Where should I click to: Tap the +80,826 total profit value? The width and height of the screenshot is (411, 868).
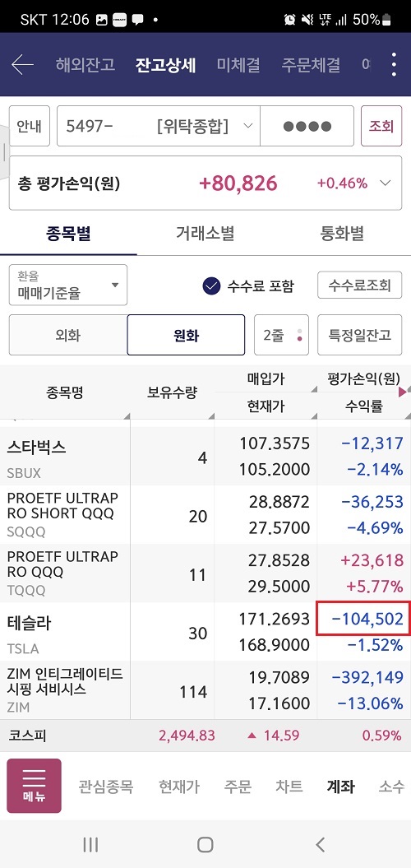(x=238, y=183)
